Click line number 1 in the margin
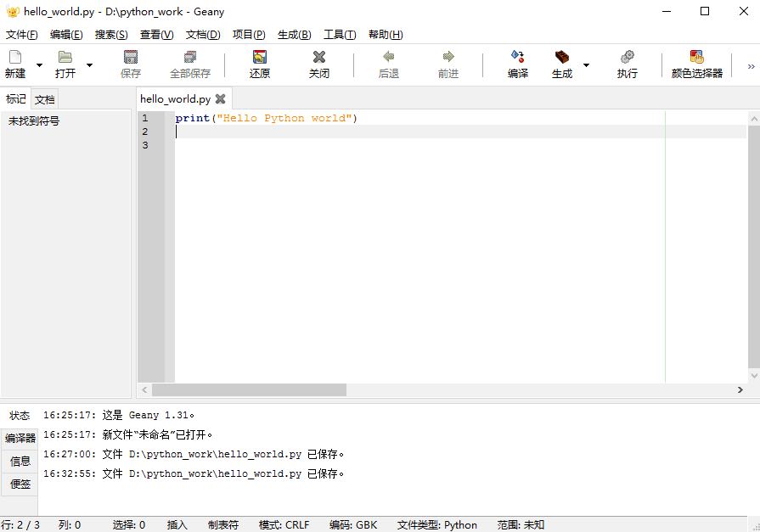 point(145,118)
